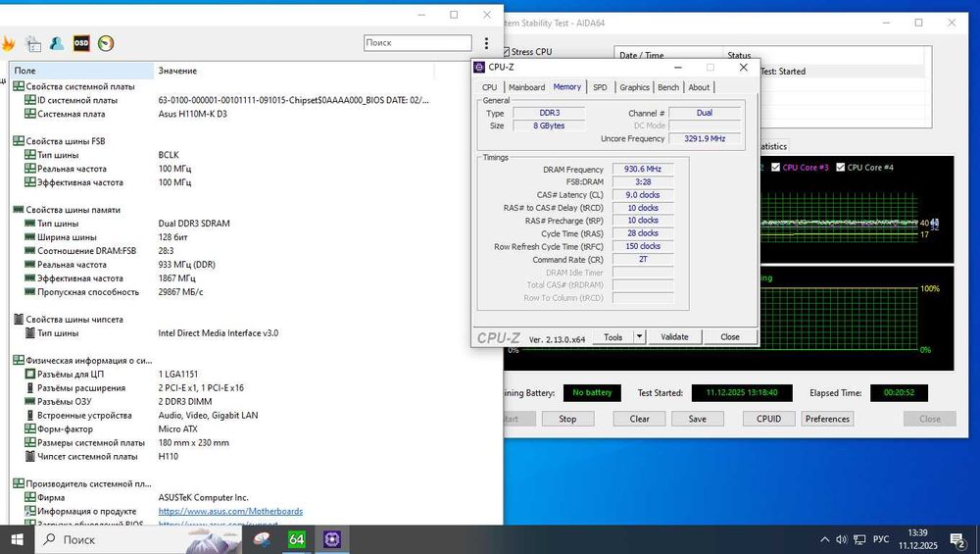Screen dimensions: 980x554
Task: Click the user profile toolbar icon in AIDA64
Action: point(57,43)
